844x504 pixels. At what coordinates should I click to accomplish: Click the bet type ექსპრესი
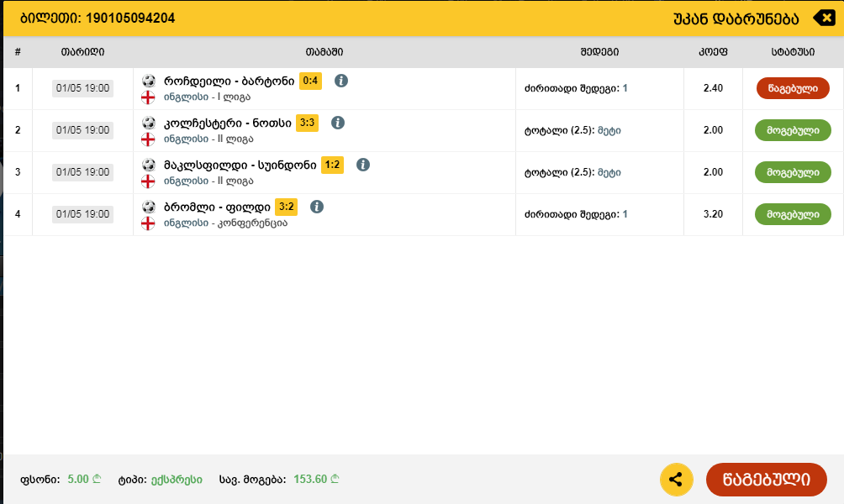177,480
